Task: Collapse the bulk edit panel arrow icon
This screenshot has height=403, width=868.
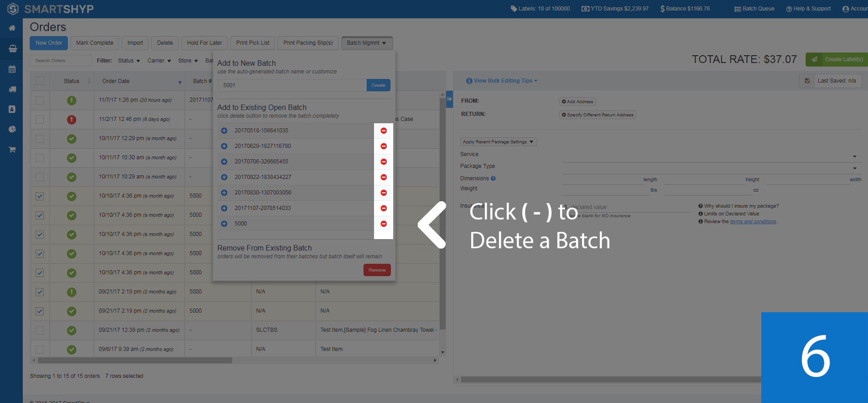Action: [449, 99]
